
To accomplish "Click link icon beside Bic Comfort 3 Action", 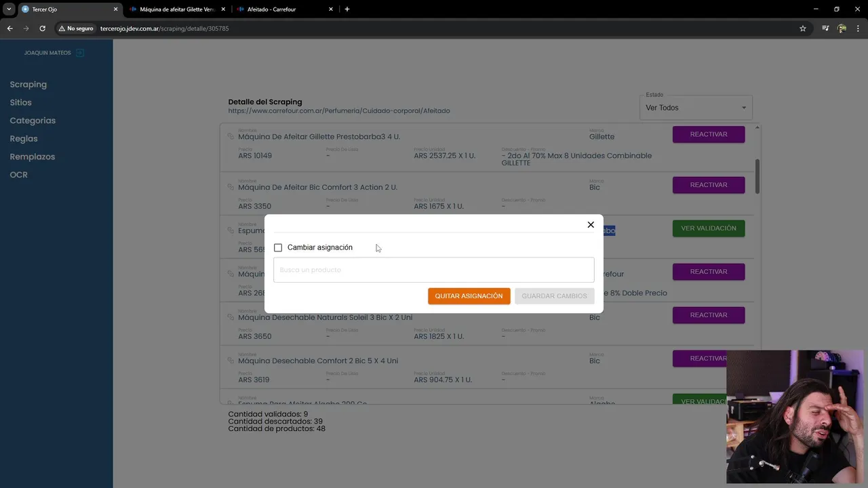I will [x=231, y=187].
